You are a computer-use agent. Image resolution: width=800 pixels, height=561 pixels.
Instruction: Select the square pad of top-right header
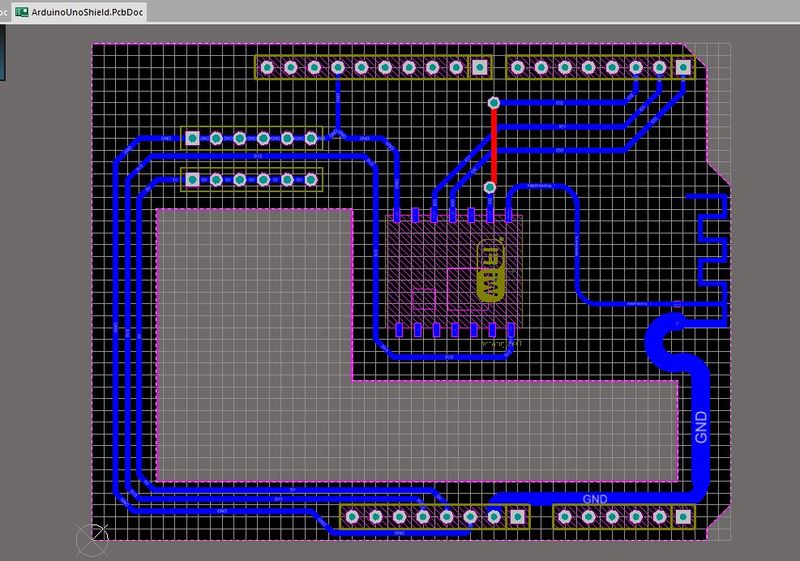[683, 67]
